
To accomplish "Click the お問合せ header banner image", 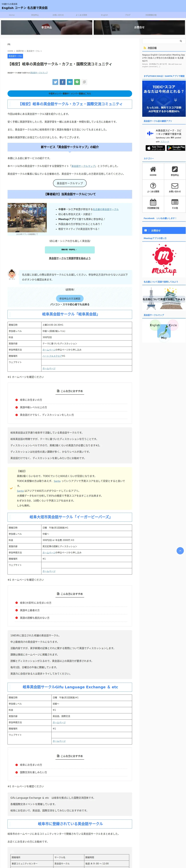I will coord(139,27).
